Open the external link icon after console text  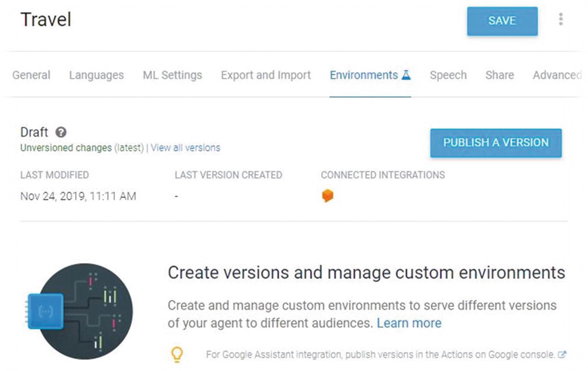click(562, 355)
